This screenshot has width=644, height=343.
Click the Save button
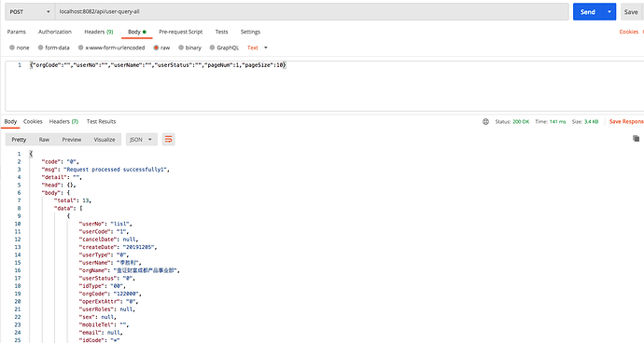(x=631, y=12)
